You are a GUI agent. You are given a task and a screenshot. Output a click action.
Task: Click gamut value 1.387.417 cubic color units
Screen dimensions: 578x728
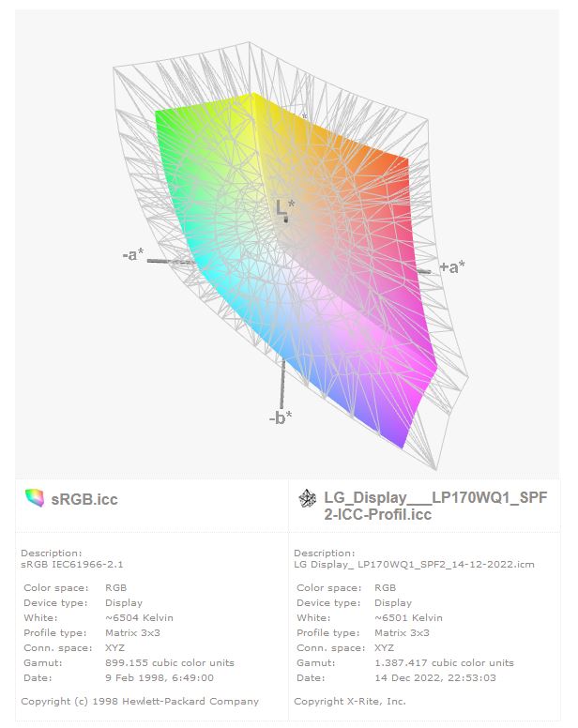[x=445, y=662]
